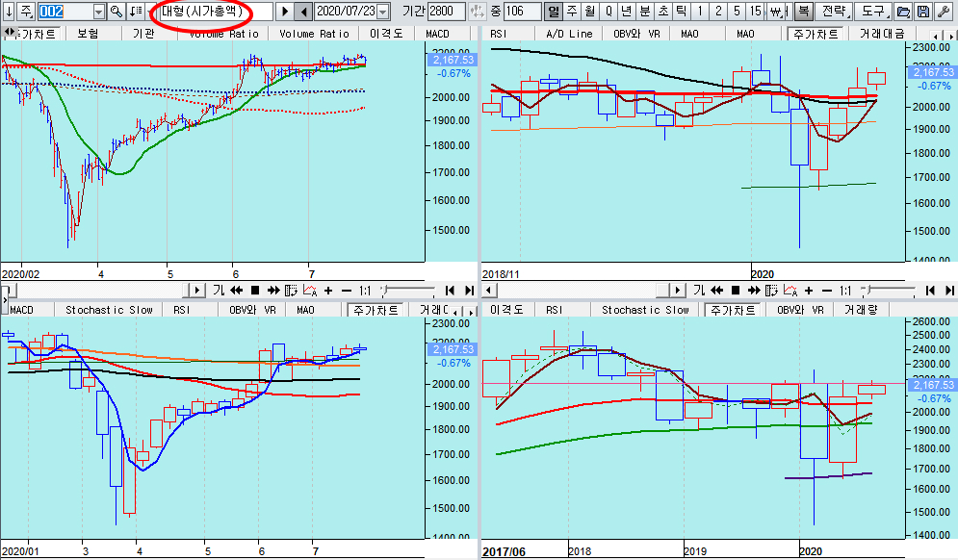958x560 pixels.
Task: Click the plus zoom icon in left chart toolbar
Action: pos(328,290)
